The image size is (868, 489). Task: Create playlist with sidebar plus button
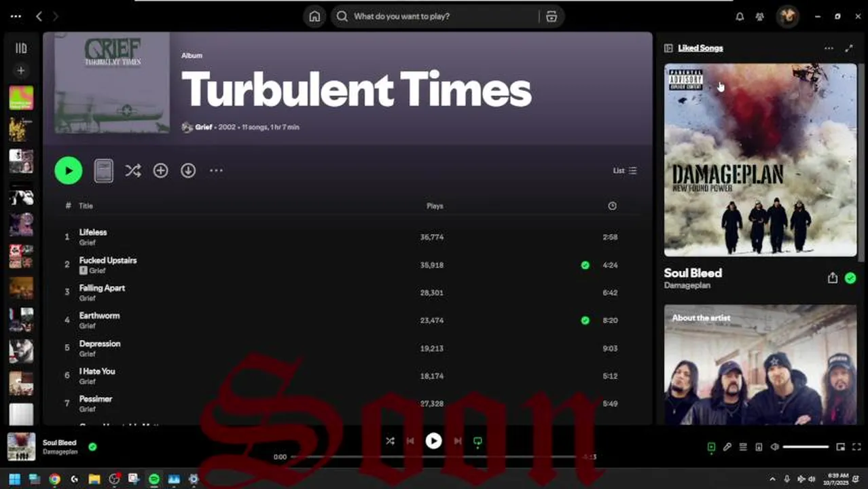pyautogui.click(x=21, y=71)
